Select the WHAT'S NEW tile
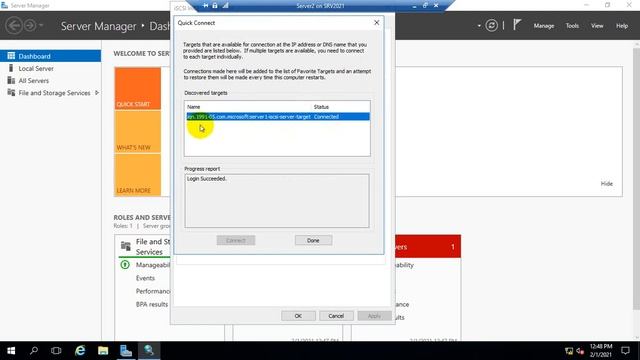Screen dimensions: 640x360 pos(138,131)
